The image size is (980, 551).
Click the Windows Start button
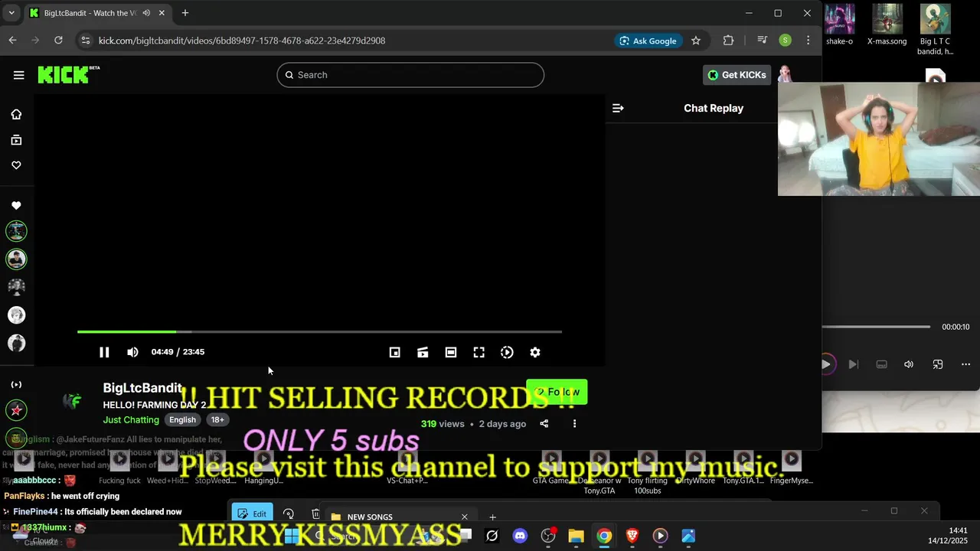(x=292, y=536)
